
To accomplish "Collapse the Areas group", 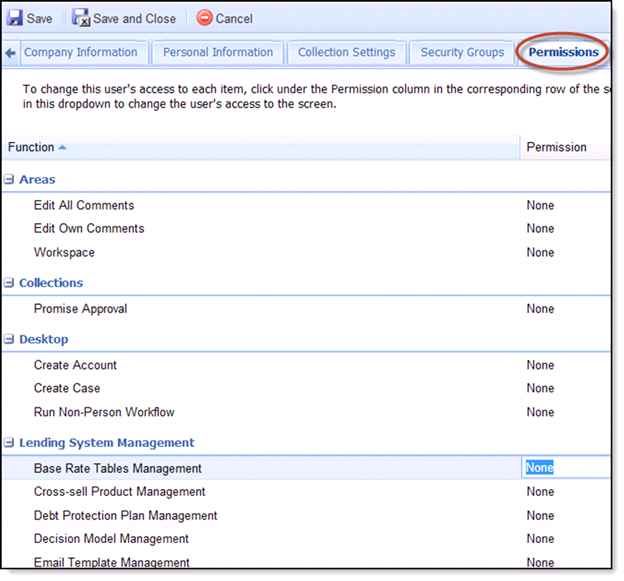I will click(9, 179).
